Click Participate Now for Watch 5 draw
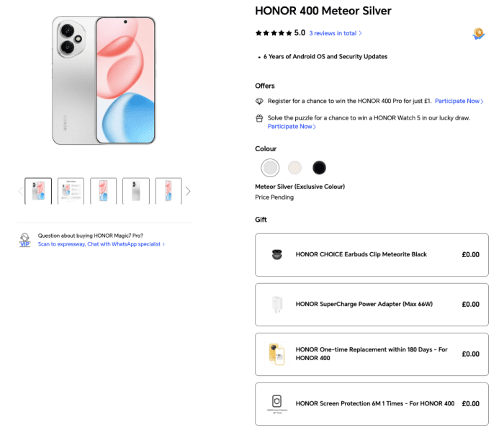Screen dimensions: 504x430 tap(292, 127)
